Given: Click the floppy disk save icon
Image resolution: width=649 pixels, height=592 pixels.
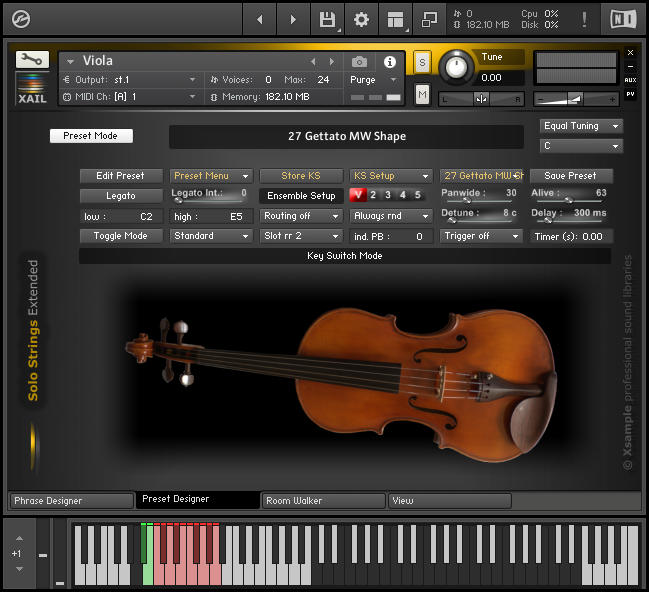Looking at the screenshot, I should coord(327,19).
